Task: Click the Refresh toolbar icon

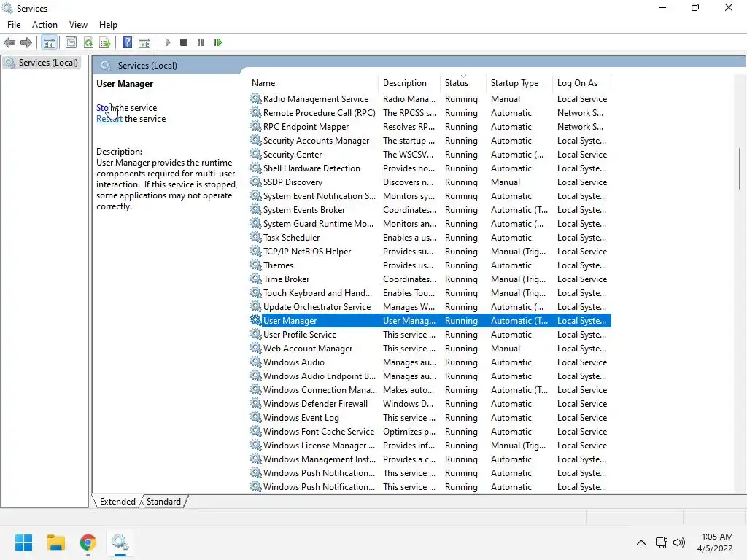Action: [x=88, y=43]
